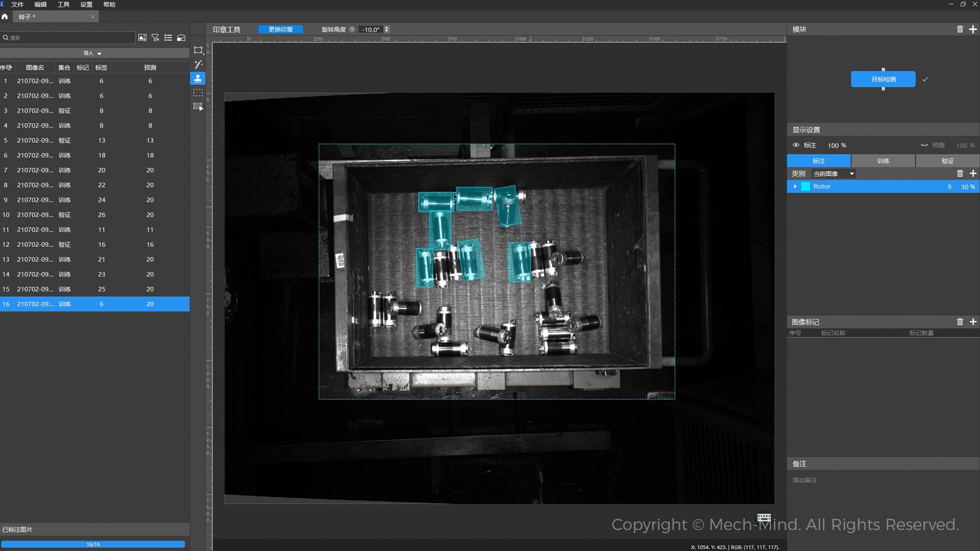Select the dashed ROI selection tool
980x551 pixels.
click(198, 92)
